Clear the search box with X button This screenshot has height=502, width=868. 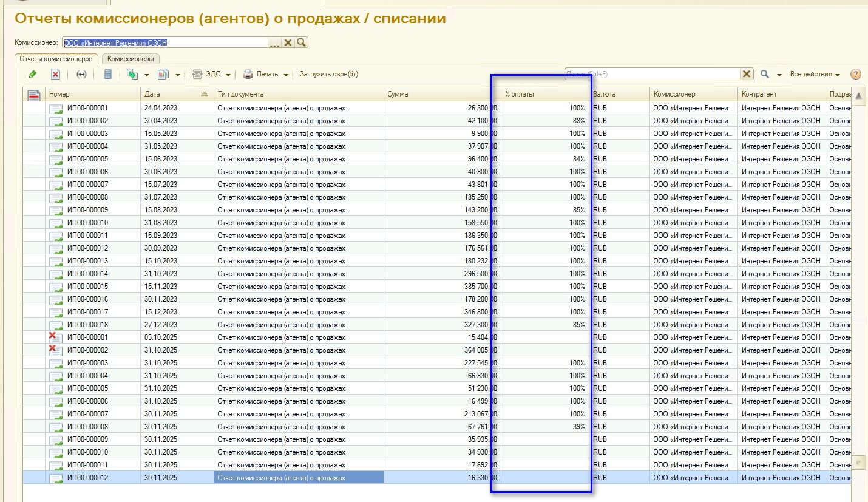pos(747,74)
